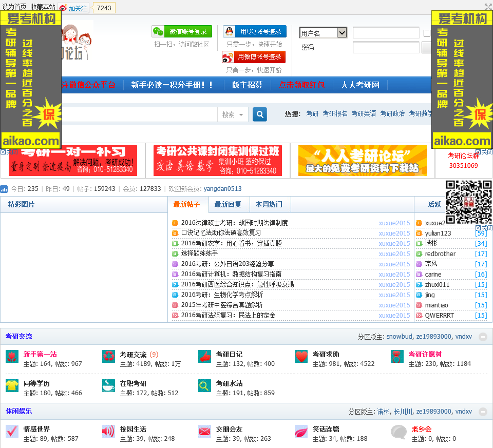
Task: Click the forum search text box
Action: tap(139, 114)
